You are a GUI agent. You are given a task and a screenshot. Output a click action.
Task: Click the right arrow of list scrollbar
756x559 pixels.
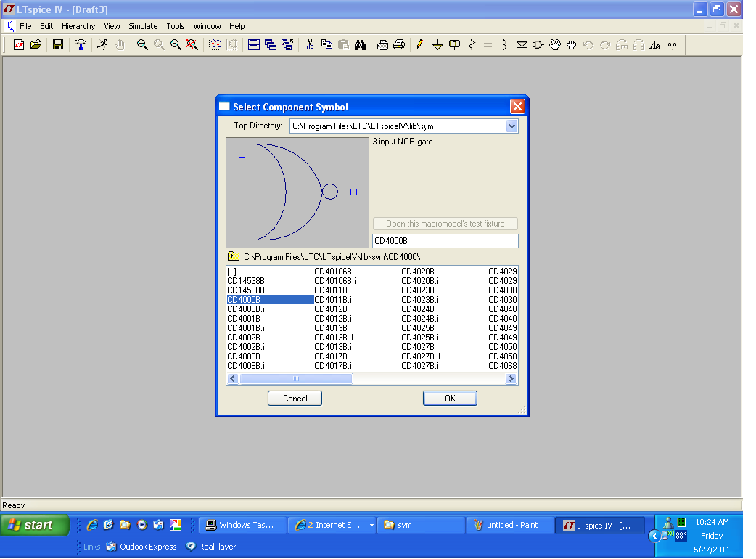(511, 379)
